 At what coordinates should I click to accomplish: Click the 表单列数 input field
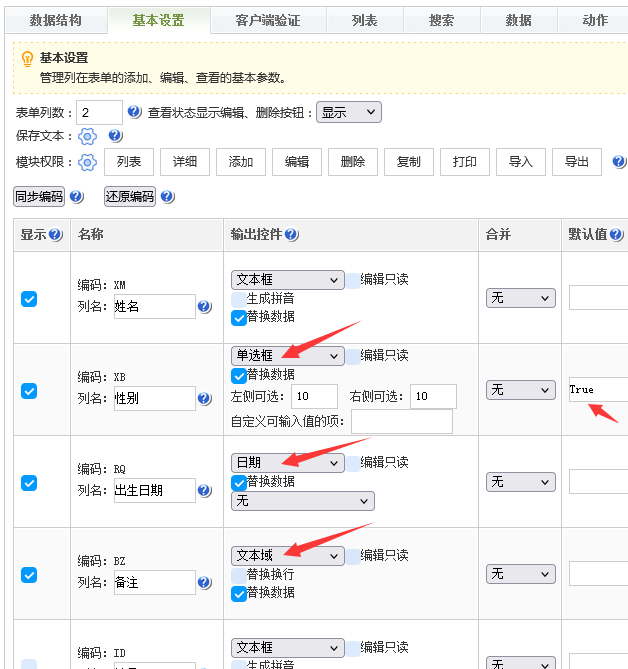pyautogui.click(x=100, y=113)
